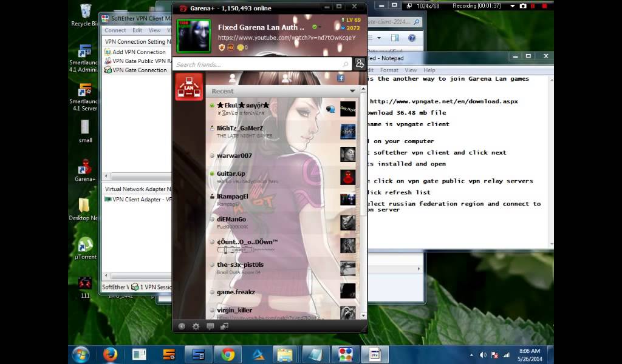Click the magnifier icon in friends search
Screen dimensions: 622x364
[x=346, y=64]
